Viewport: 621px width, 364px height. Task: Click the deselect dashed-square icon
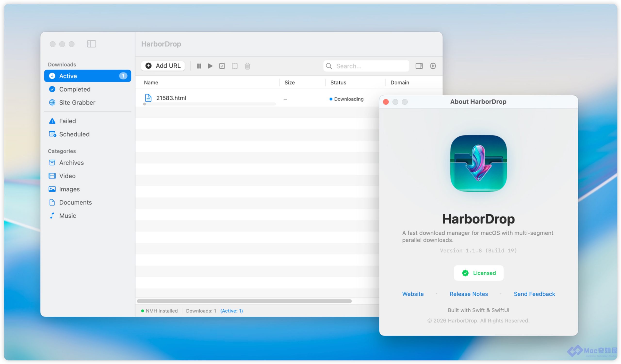[x=235, y=66]
